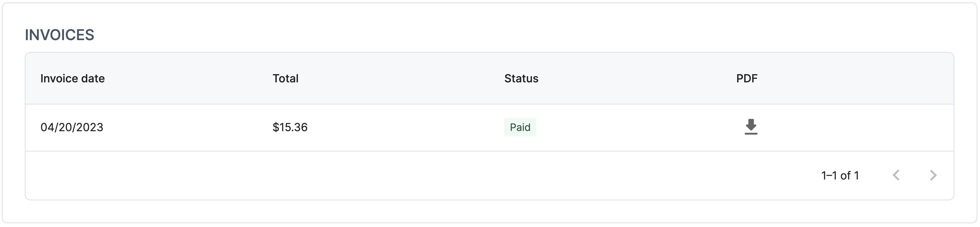980x227 pixels.
Task: Select the 04/20/2023 date cell
Action: click(72, 127)
